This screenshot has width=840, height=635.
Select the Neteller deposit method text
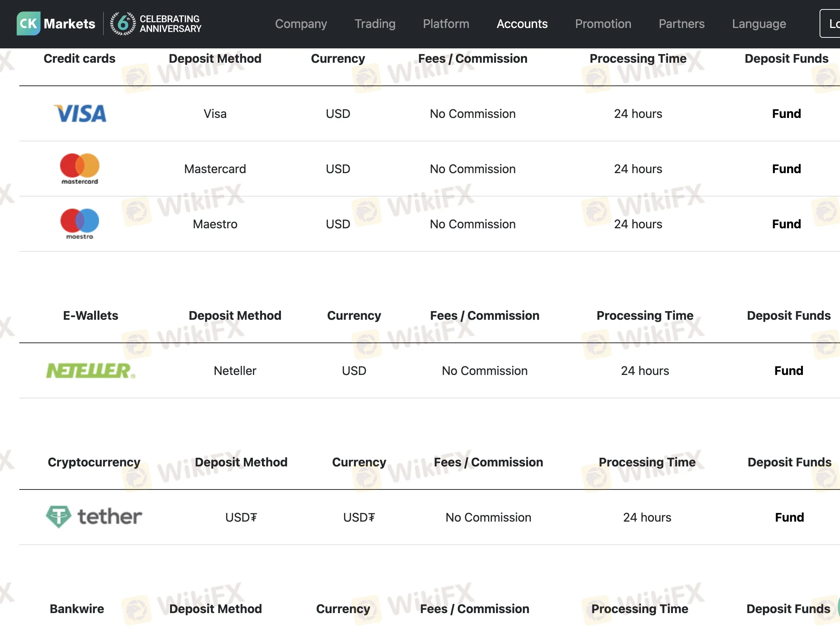[235, 371]
